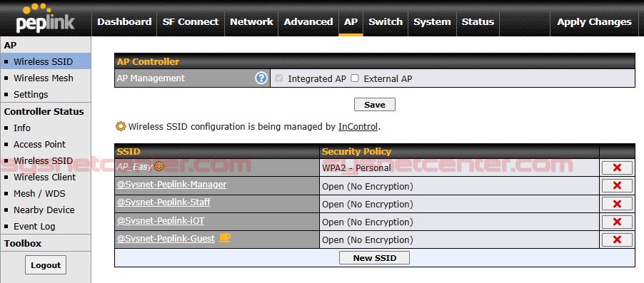The width and height of the screenshot is (644, 283).
Task: Open the SF Connect tab
Action: 191,21
